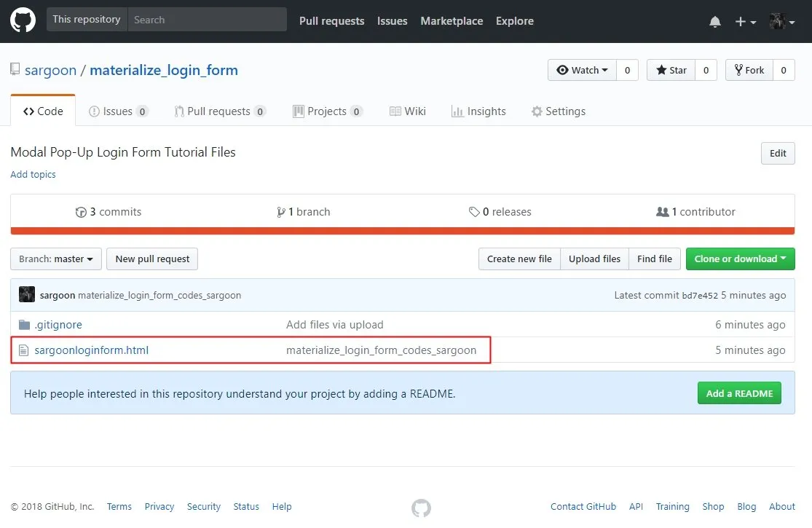
Task: Open Marketplace in top nav
Action: pos(452,21)
